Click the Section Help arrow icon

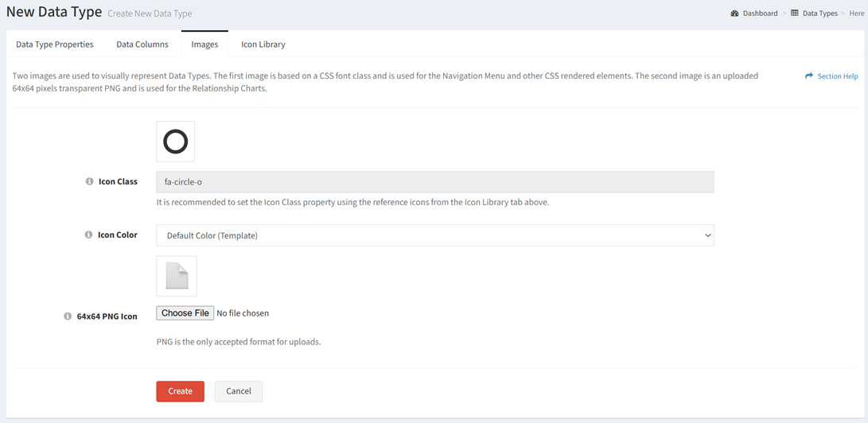[809, 76]
